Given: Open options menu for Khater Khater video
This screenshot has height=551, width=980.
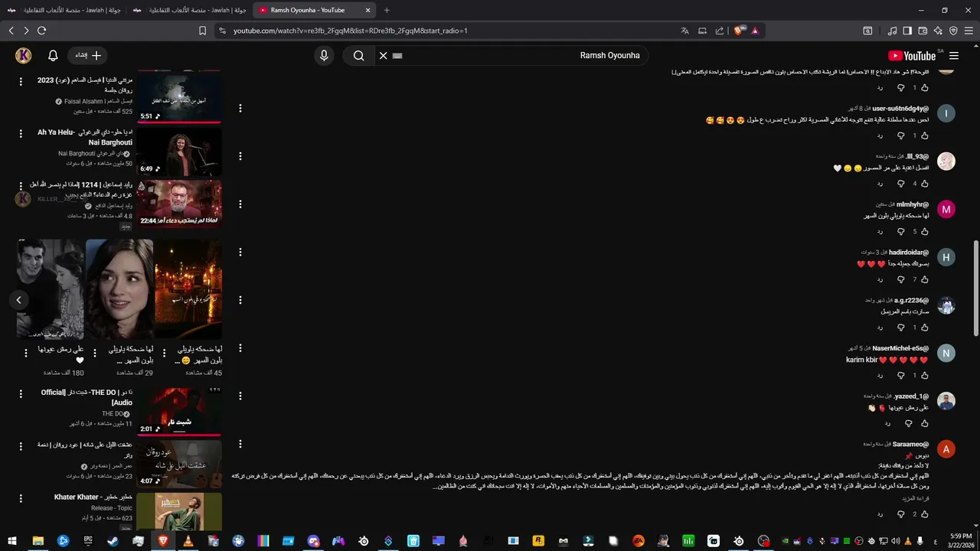Looking at the screenshot, I should click(x=21, y=497).
